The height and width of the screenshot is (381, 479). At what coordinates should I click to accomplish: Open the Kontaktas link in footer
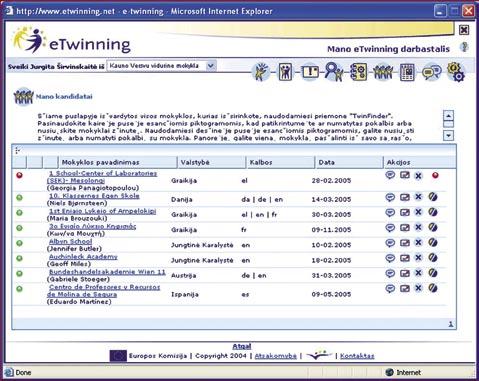[357, 356]
